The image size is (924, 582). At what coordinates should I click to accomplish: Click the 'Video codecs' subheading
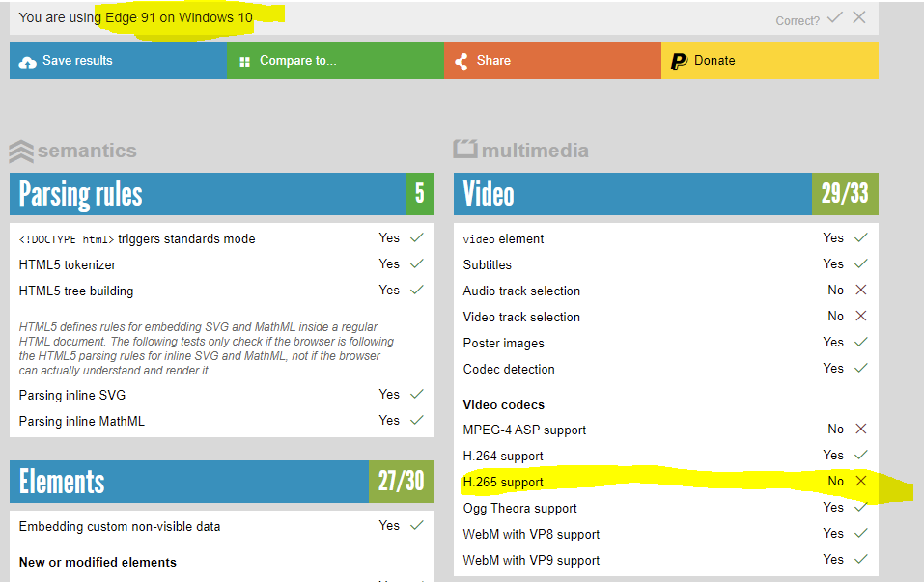[503, 404]
